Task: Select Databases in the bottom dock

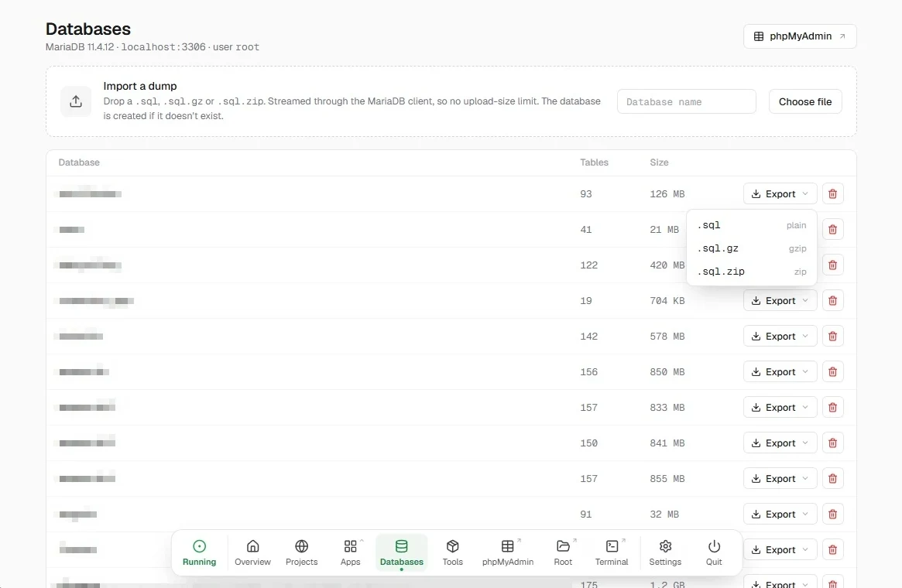Action: [x=402, y=552]
